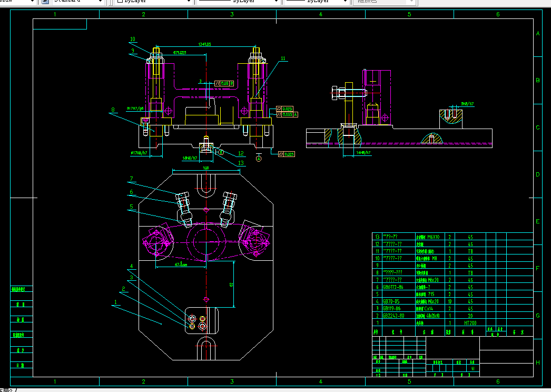
Task: Select the 0.025 A parallelism tolerance frame
Action: pos(287,115)
